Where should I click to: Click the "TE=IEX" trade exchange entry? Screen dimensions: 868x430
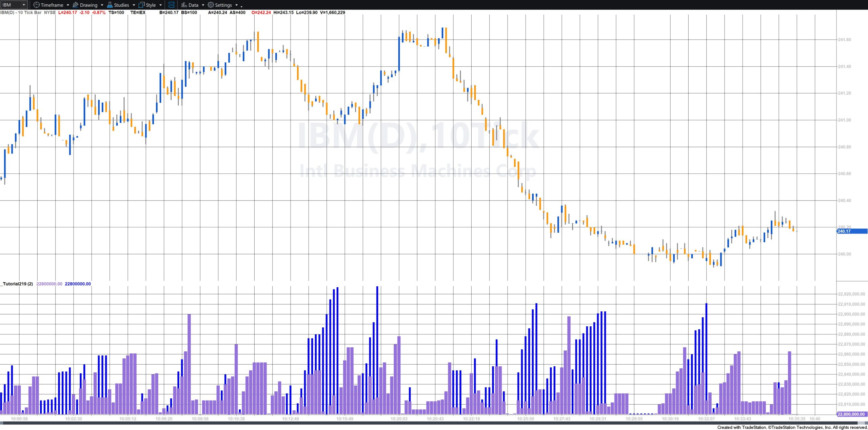[138, 13]
